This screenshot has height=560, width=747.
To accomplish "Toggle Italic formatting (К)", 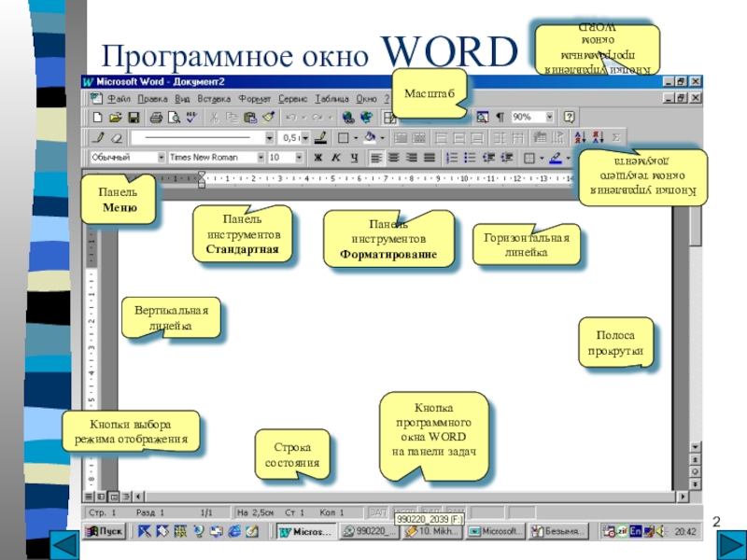I will coord(336,157).
